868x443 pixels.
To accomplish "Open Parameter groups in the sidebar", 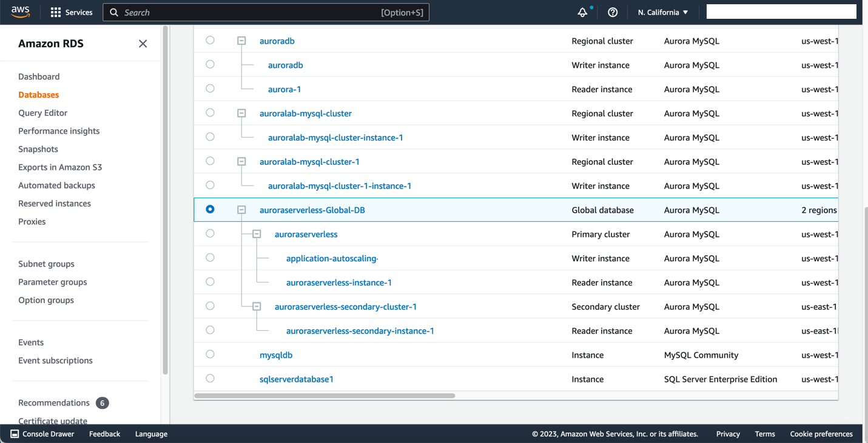I will click(53, 282).
